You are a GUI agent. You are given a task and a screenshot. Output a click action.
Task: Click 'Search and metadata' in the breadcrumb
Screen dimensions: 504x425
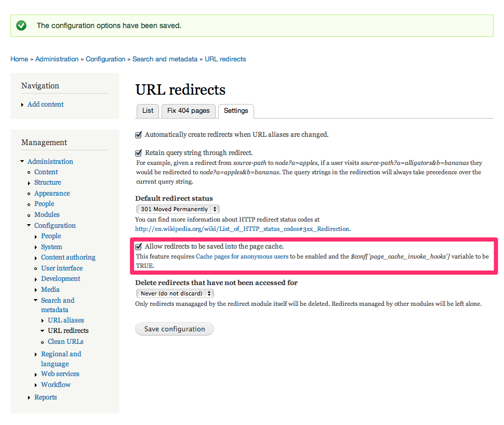click(165, 59)
